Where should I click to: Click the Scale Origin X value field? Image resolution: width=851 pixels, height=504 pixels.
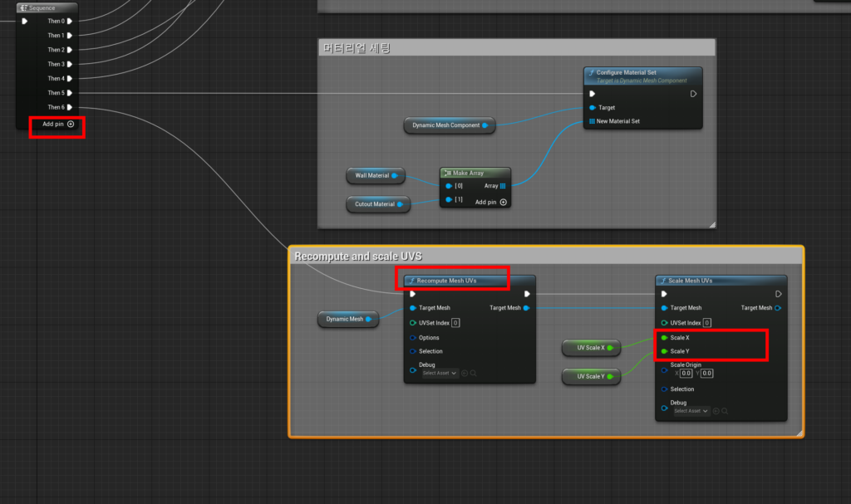(686, 374)
